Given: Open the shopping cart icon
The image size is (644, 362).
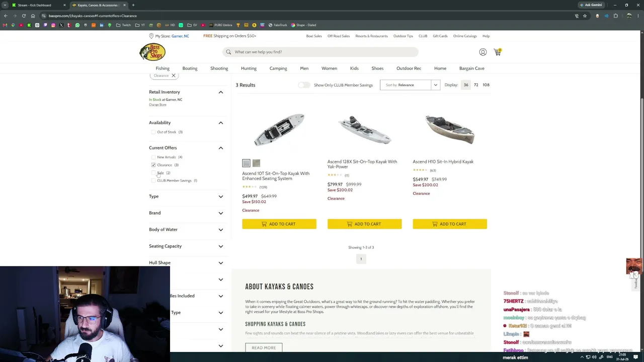Looking at the screenshot, I should (x=497, y=52).
